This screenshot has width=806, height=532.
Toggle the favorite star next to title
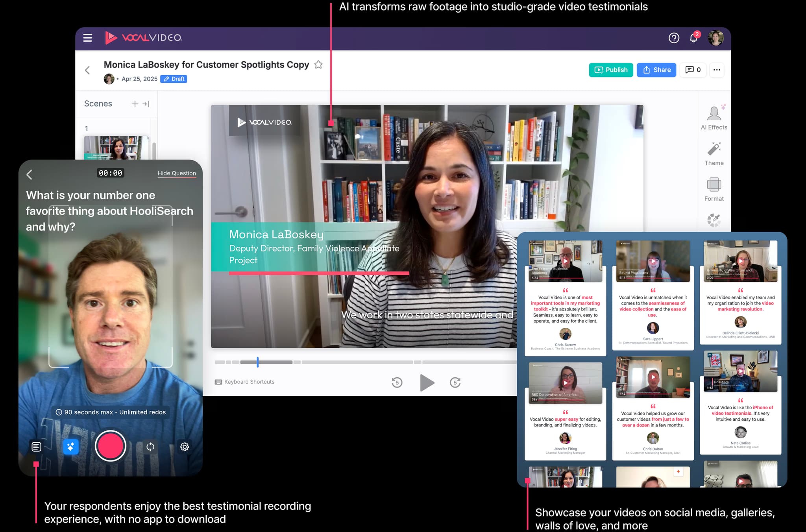[318, 65]
